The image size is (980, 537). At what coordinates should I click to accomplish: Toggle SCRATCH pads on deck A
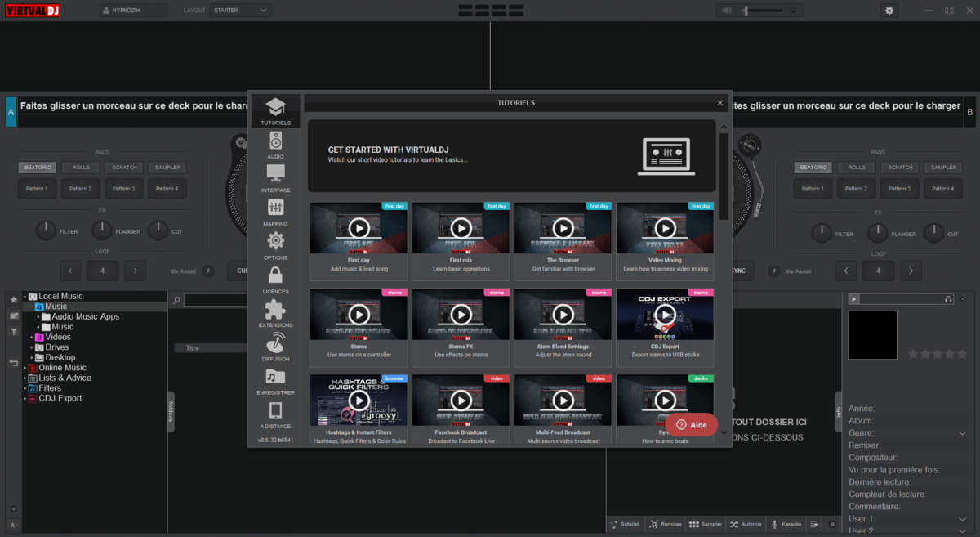click(123, 168)
